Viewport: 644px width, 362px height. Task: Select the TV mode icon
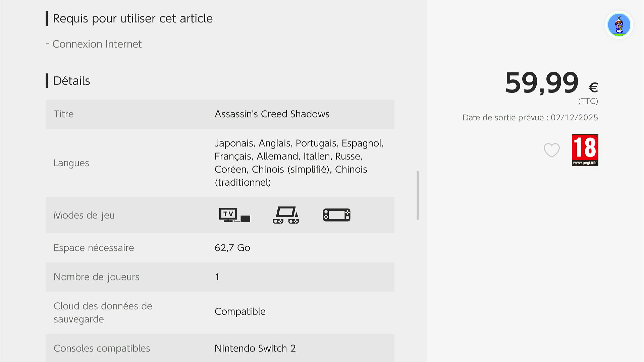point(234,215)
